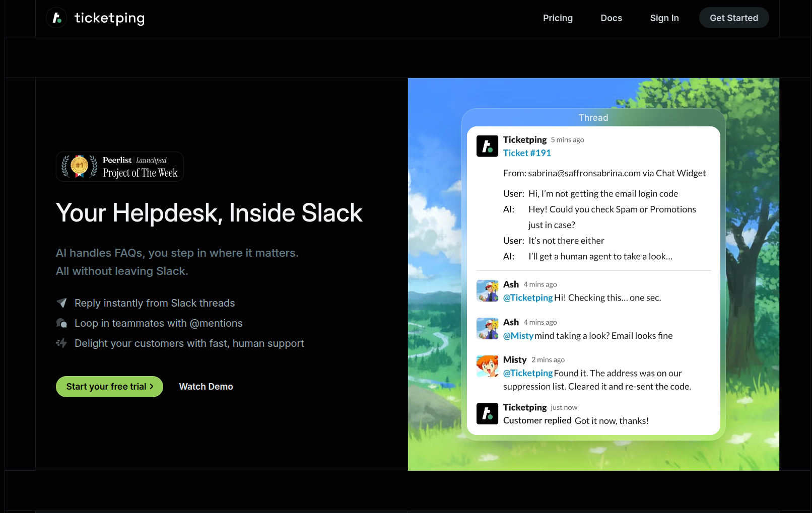
Task: Click the Ticketping avatar on Customer replied message
Action: [x=487, y=414]
